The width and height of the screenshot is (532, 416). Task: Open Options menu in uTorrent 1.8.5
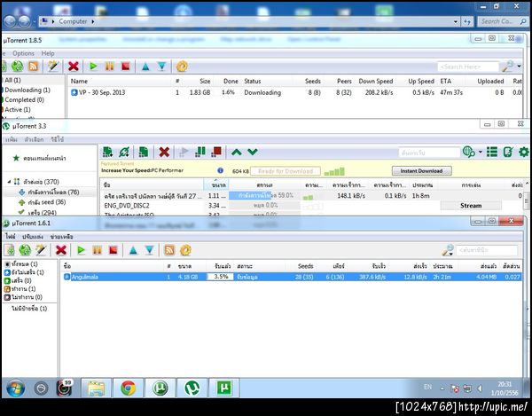tap(23, 53)
